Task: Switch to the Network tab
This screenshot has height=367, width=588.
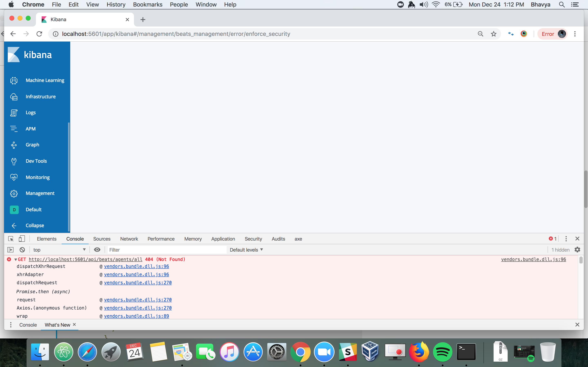Action: 129,239
